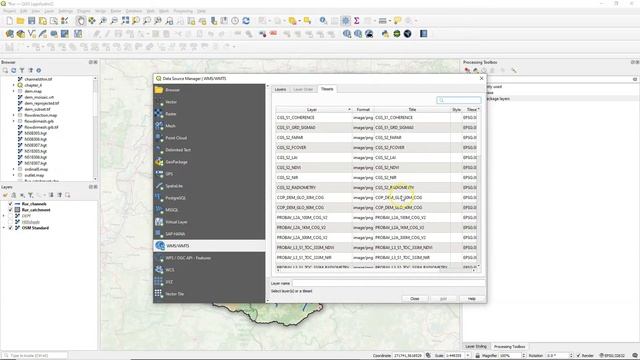Select Mesh in Data Source Manager sidebar

pos(209,126)
